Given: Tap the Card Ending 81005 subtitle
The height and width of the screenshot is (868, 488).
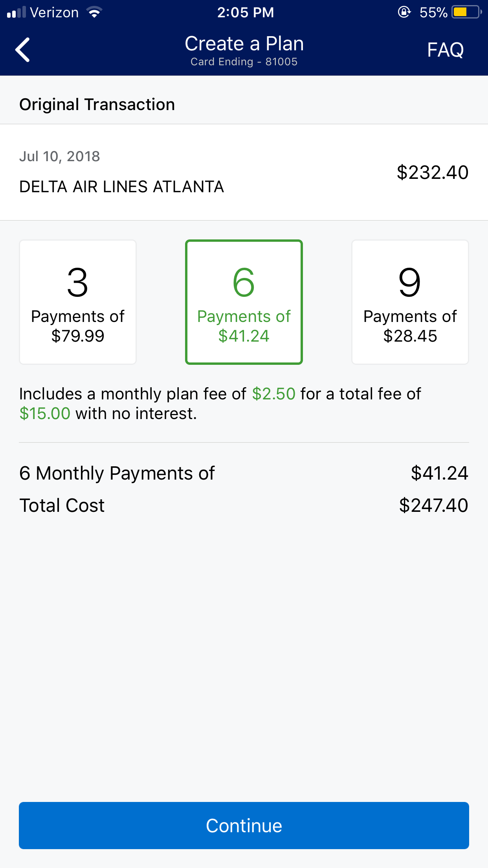Looking at the screenshot, I should [244, 62].
